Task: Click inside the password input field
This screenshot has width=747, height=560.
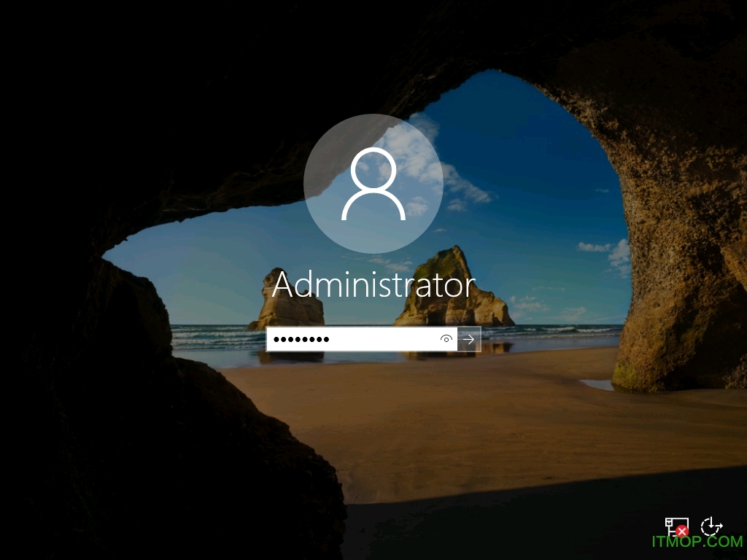Action: click(x=343, y=339)
